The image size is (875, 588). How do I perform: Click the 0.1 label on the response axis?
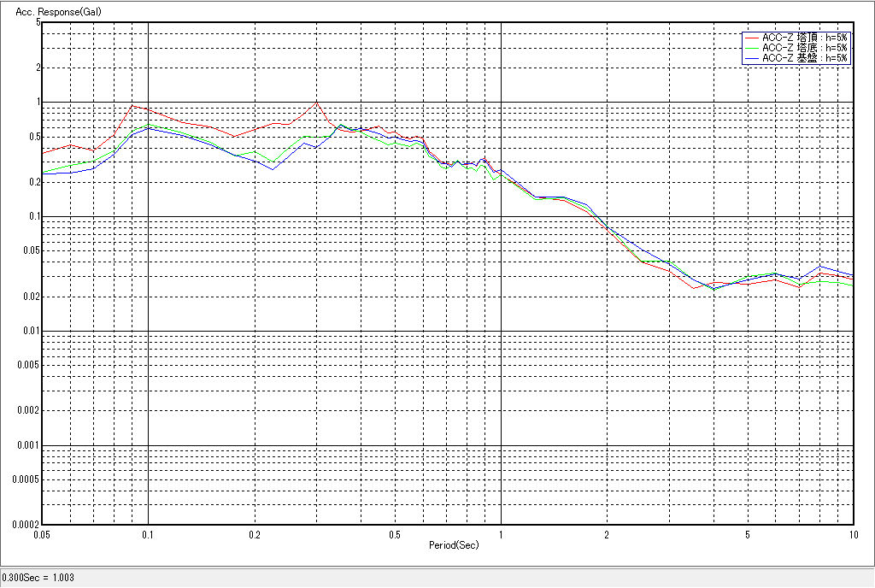(x=33, y=216)
